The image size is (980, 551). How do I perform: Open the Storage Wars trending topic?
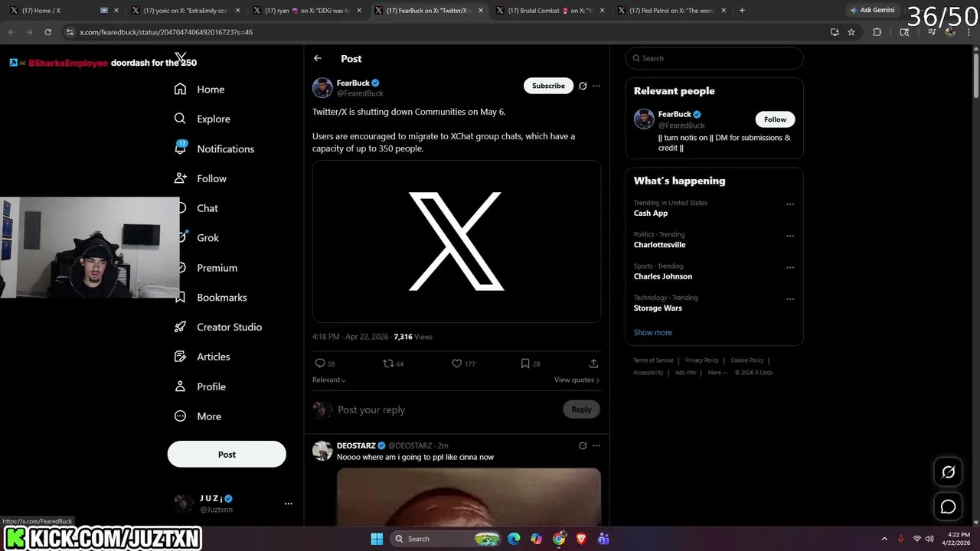coord(658,308)
